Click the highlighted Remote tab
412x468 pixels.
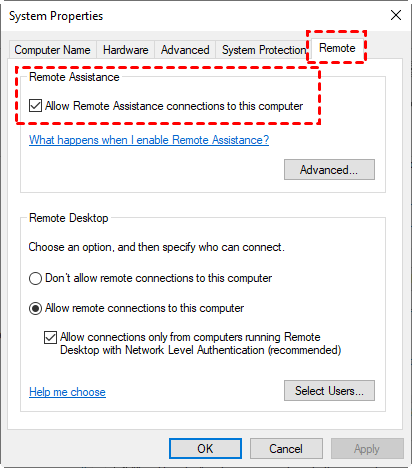(x=337, y=48)
